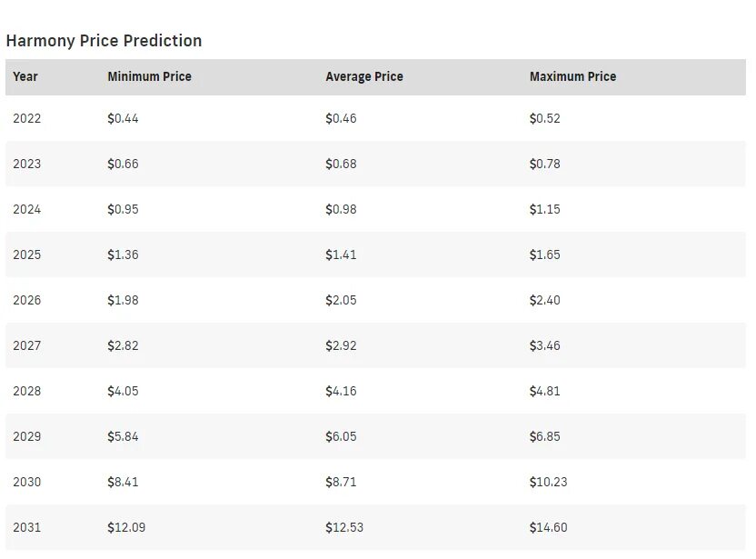This screenshot has width=756, height=559.
Task: Click the 2031 year cell
Action: pyautogui.click(x=27, y=527)
